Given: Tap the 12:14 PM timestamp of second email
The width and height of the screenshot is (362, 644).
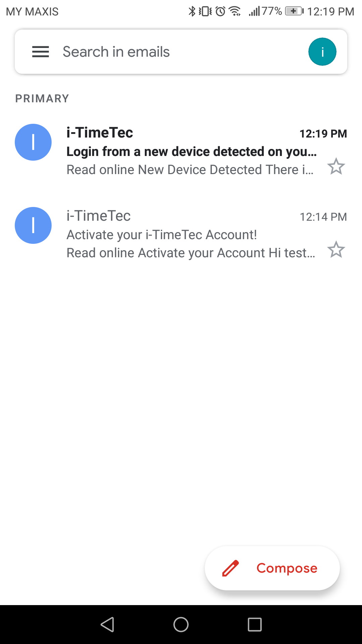Looking at the screenshot, I should point(323,217).
